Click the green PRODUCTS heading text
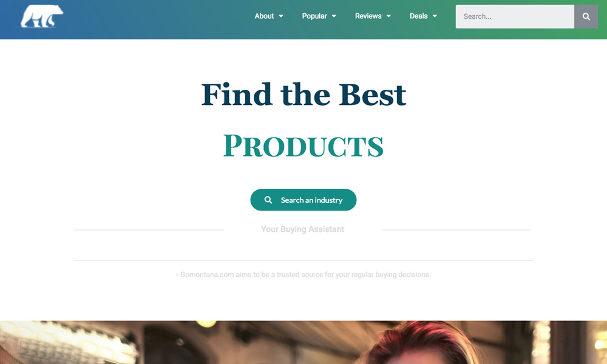607x364 pixels. coord(303,146)
